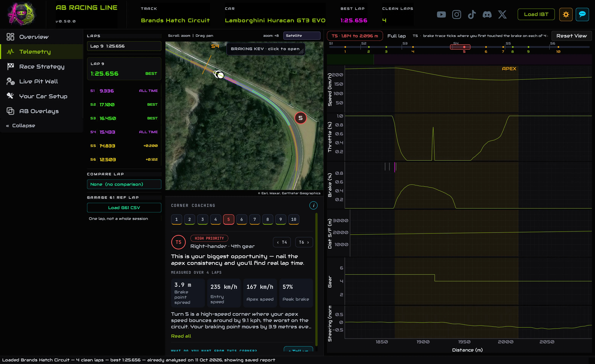The image size is (595, 364).
Task: Click the T5 highlighted range on lap strip
Action: click(x=460, y=47)
